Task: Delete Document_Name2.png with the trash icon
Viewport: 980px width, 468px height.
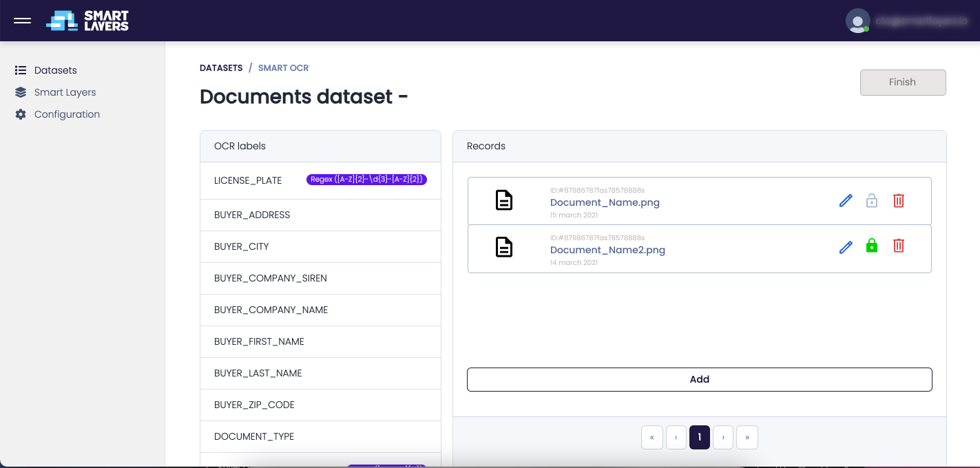Action: (899, 246)
